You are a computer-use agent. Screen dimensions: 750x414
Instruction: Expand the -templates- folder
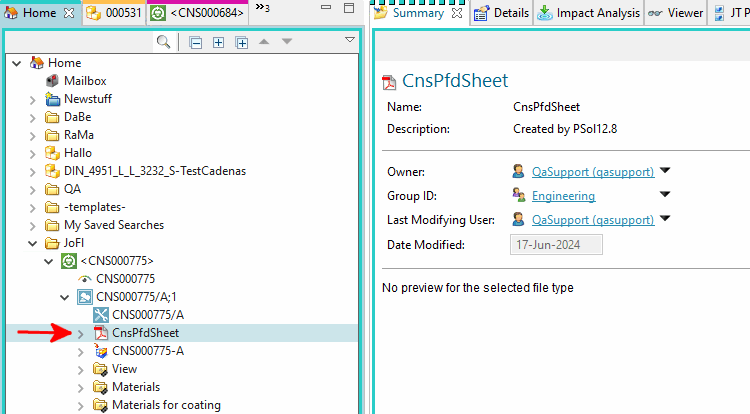coord(33,208)
